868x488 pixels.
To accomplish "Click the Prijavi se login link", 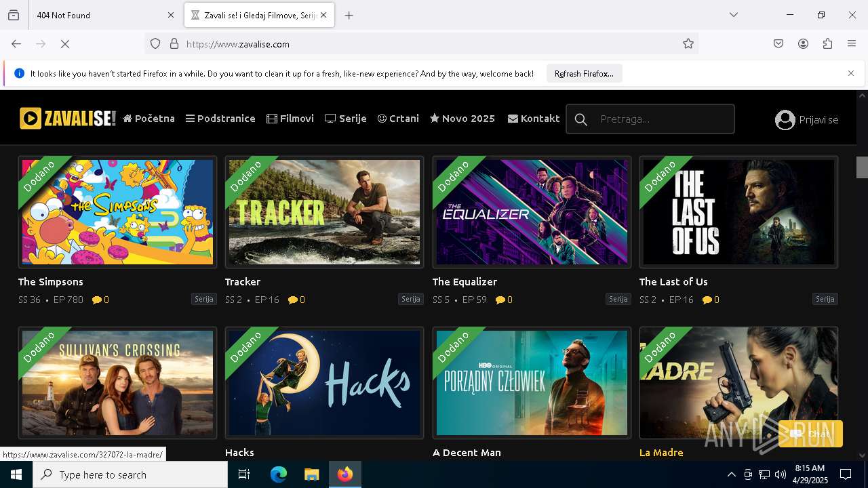I will click(x=818, y=120).
